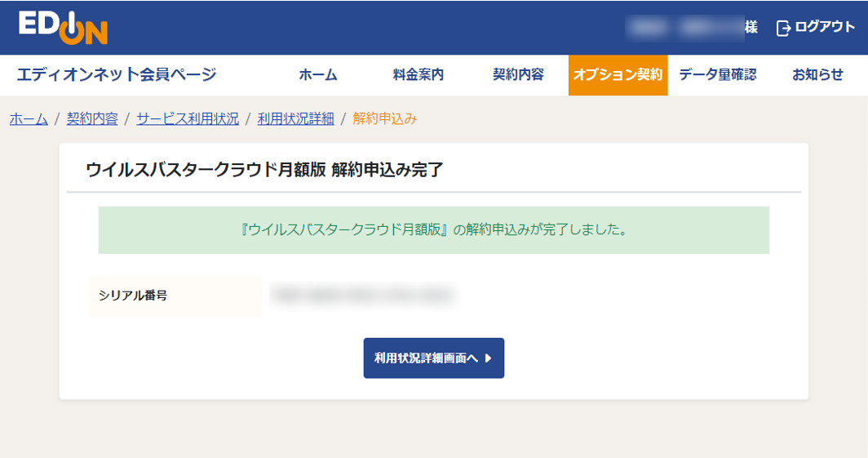Click the blurred serial number value

(363, 296)
